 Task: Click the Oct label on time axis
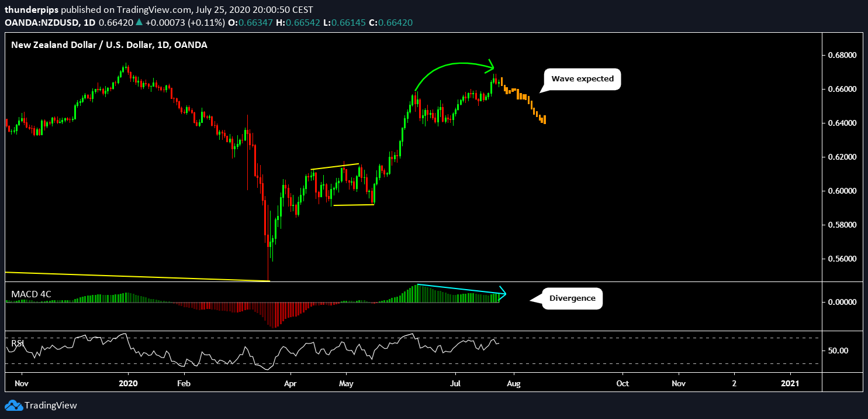(x=623, y=383)
